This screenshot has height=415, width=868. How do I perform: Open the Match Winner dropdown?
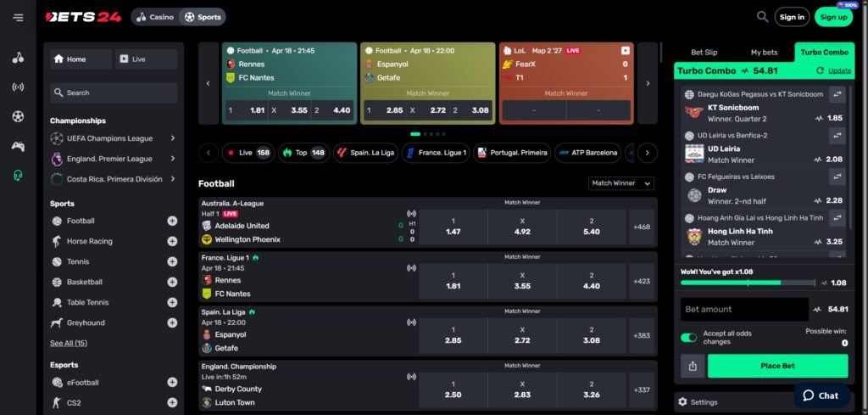pos(620,183)
